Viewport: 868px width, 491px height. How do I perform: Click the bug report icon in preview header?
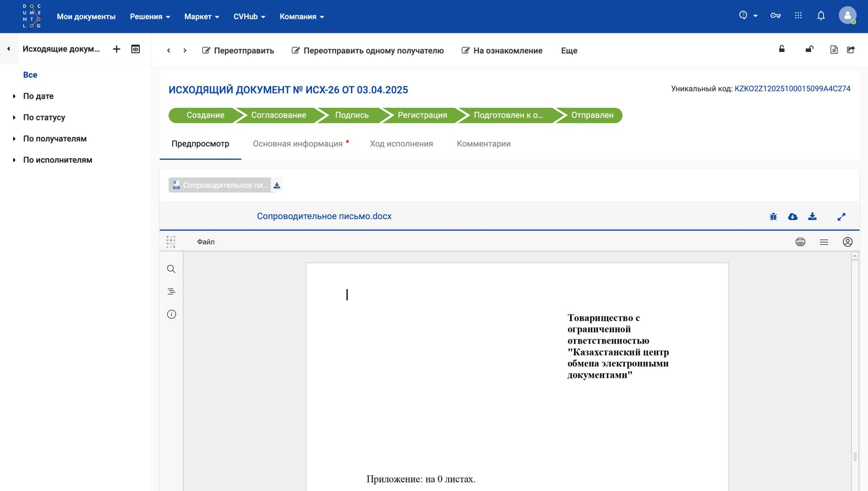point(773,216)
